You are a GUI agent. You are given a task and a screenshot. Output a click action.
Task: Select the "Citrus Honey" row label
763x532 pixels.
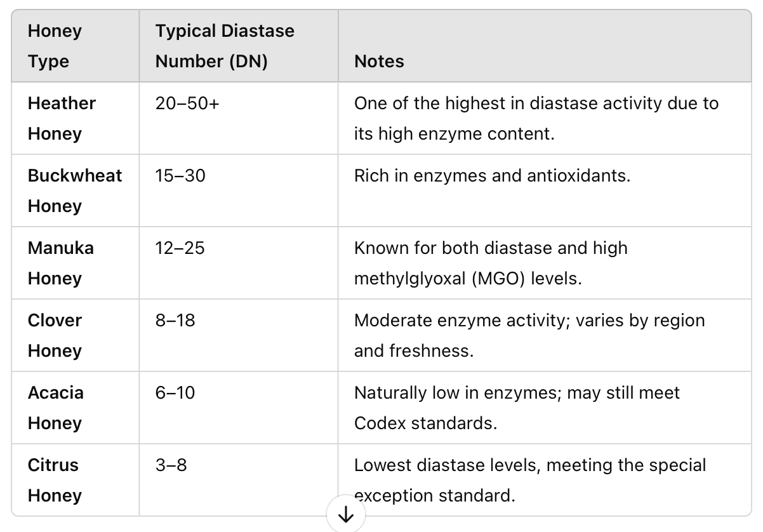55,480
